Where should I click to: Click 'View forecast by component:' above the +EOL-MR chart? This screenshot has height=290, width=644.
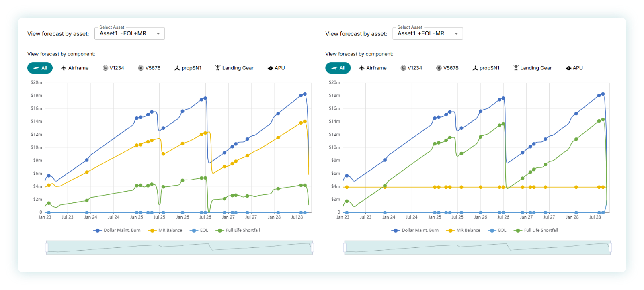pos(359,54)
